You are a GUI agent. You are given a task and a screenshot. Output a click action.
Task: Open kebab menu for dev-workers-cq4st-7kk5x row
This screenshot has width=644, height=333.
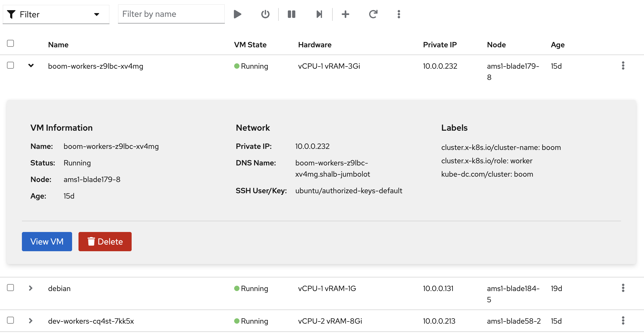point(623,321)
